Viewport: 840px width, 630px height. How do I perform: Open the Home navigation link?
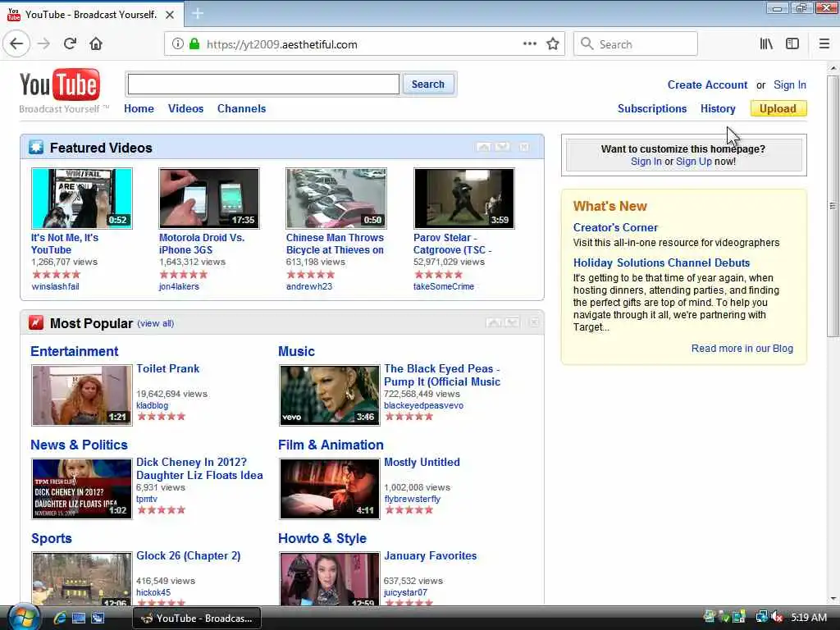pyautogui.click(x=139, y=109)
